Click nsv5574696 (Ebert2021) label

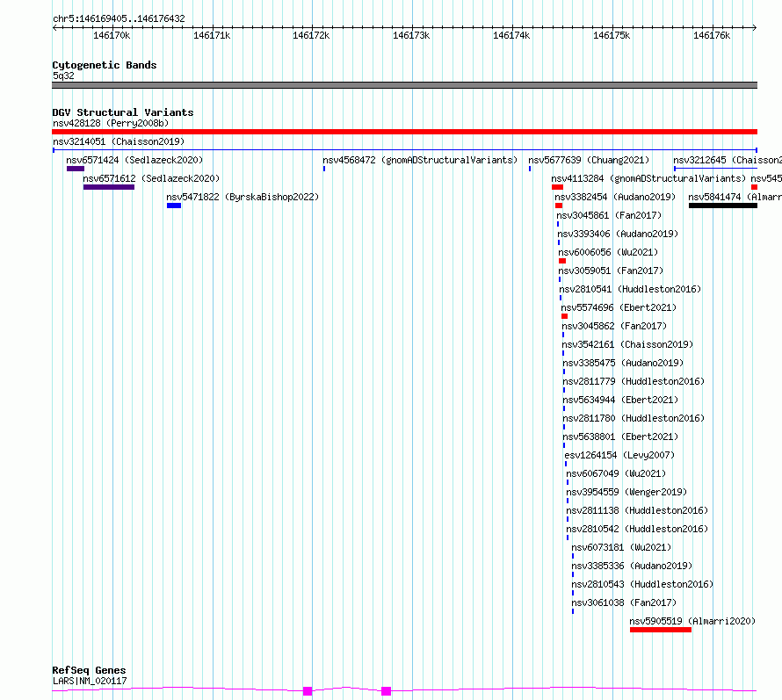(619, 307)
